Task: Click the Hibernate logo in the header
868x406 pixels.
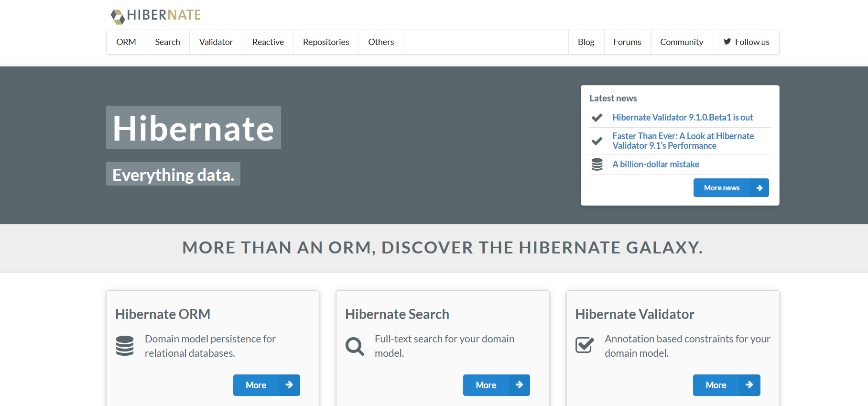Action: (156, 15)
